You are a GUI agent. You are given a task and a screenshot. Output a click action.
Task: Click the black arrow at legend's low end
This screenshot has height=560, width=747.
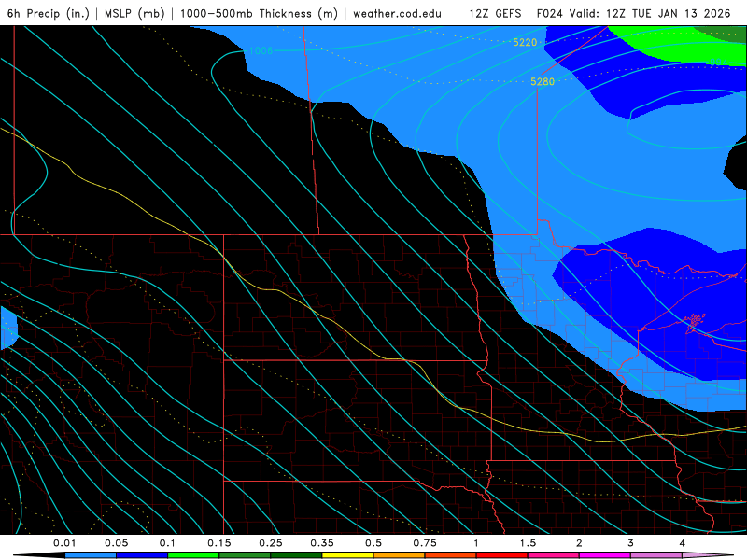(x=39, y=555)
